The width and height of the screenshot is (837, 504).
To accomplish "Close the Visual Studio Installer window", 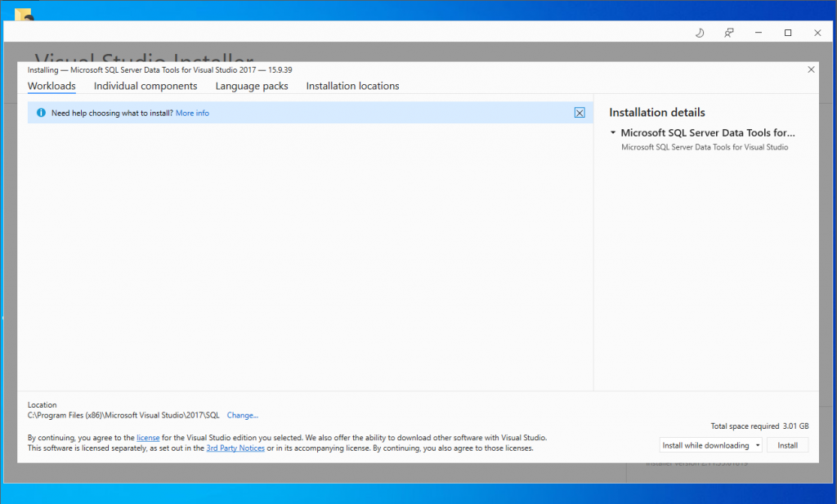I will (817, 33).
